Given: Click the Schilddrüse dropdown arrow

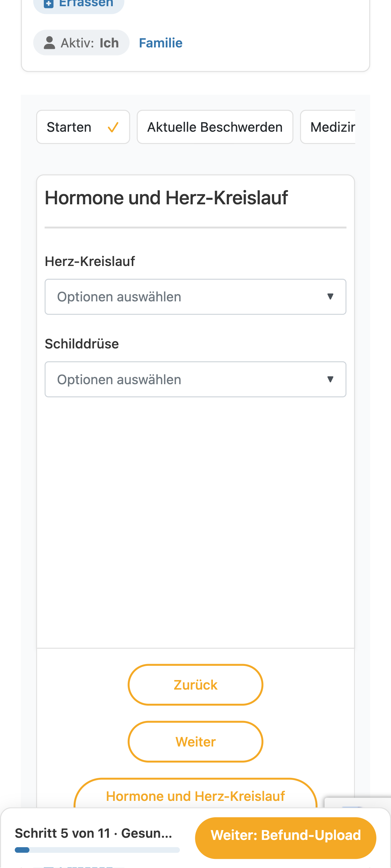Looking at the screenshot, I should point(330,379).
